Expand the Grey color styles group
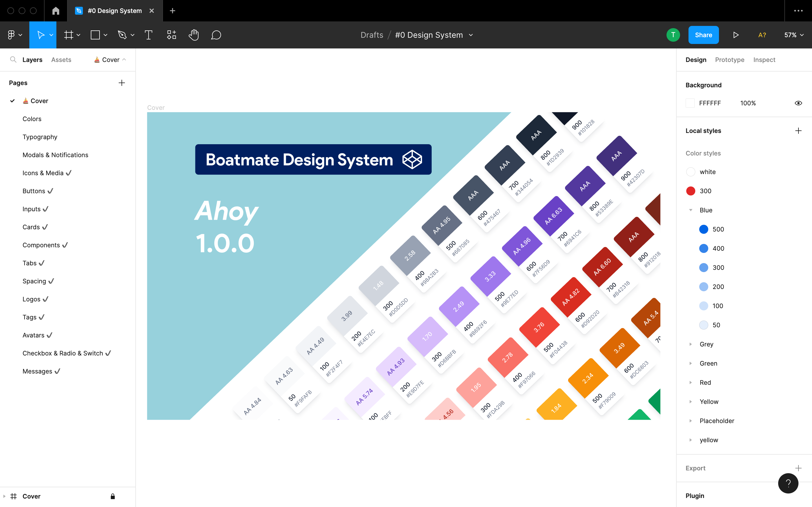Screen dimensions: 812x507 point(690,344)
